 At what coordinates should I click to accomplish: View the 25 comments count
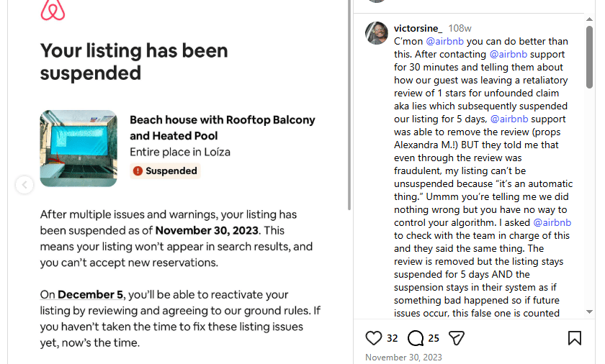(434, 338)
